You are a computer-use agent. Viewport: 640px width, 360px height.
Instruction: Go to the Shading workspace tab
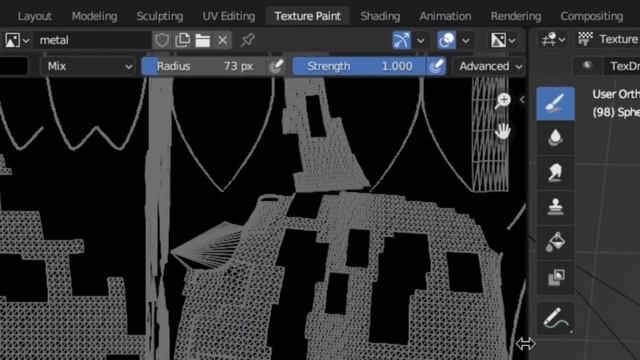380,16
